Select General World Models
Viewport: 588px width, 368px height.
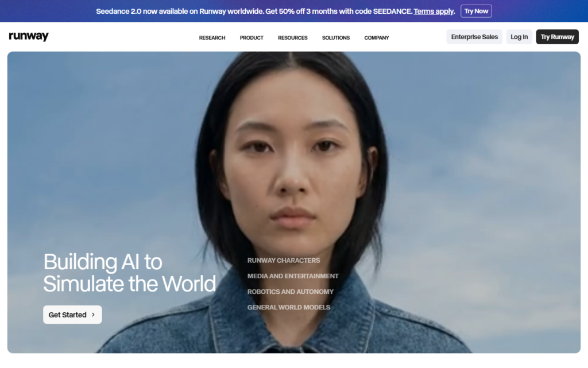pos(289,307)
